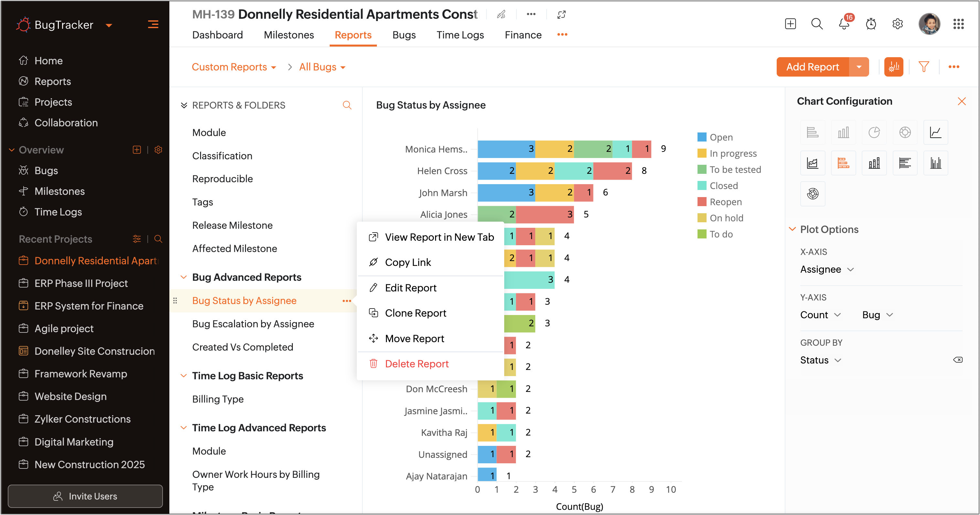
Task: Toggle the Open status legend item
Action: click(x=720, y=137)
